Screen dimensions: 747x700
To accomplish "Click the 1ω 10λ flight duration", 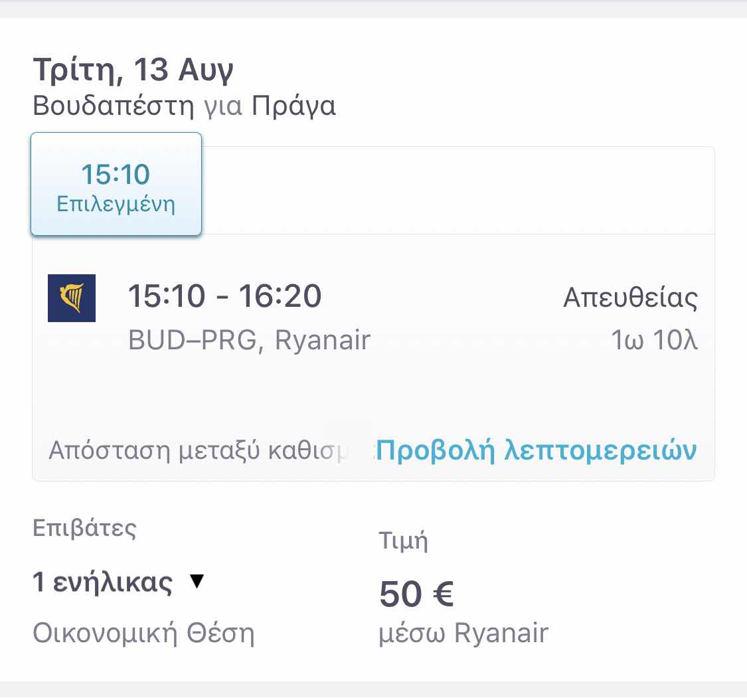I will tap(654, 340).
